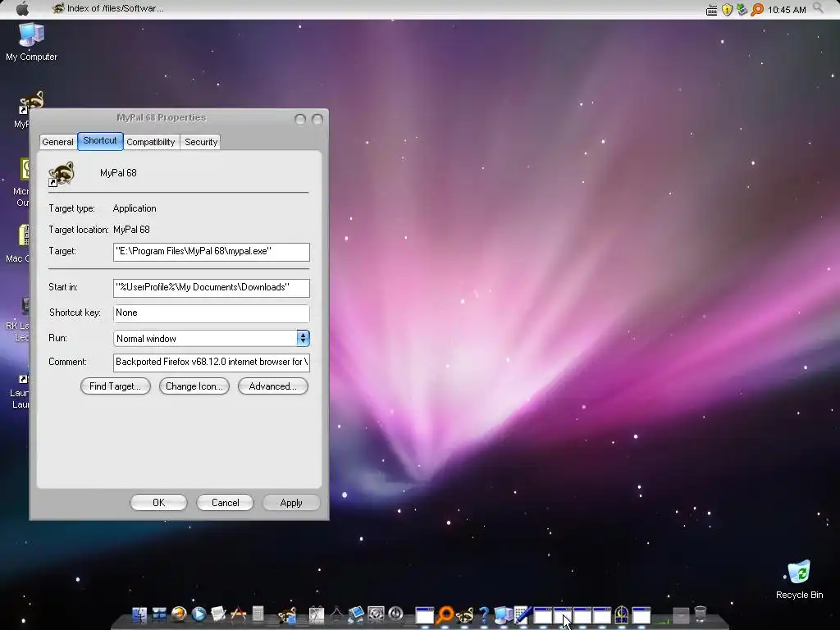Click the clothes hanger icon in dock

point(336,614)
